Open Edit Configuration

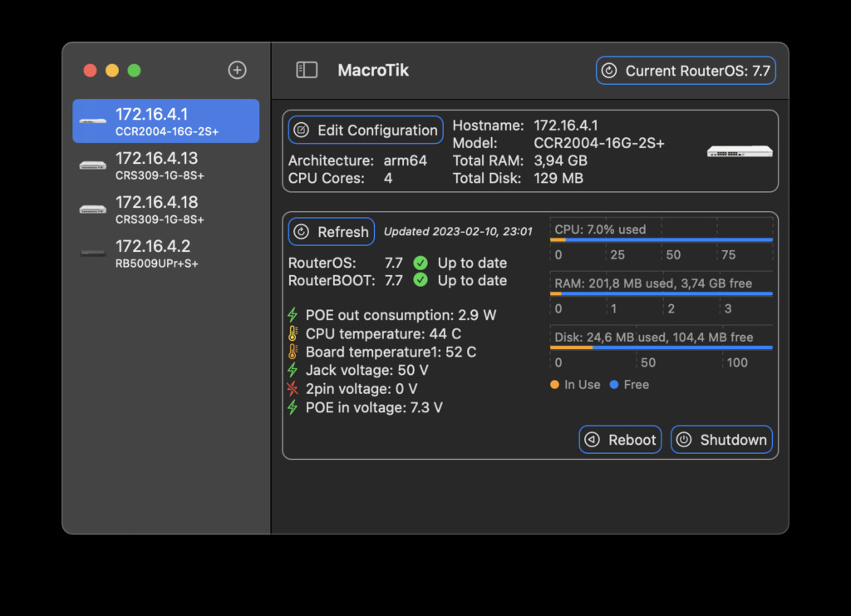coord(366,131)
